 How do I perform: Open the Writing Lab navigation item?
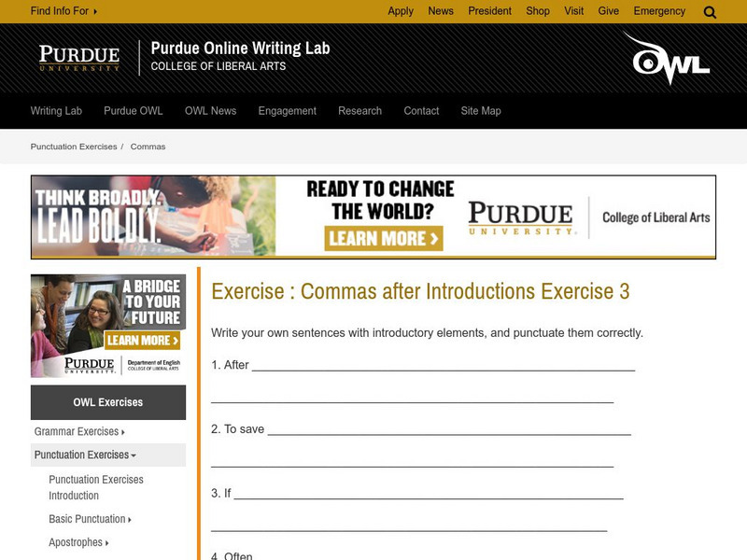tap(56, 110)
